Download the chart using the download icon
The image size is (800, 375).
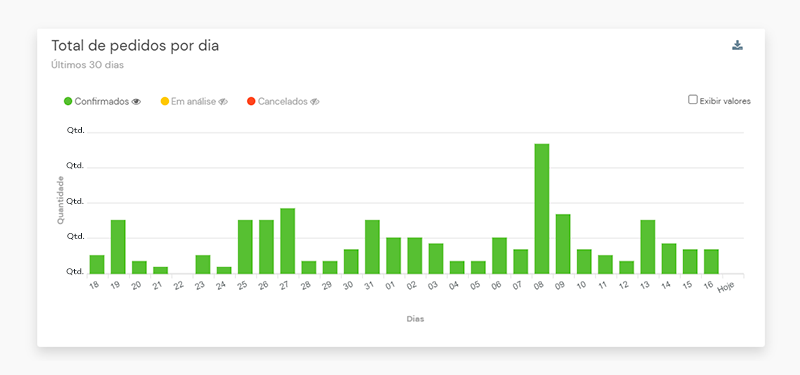coord(737,45)
